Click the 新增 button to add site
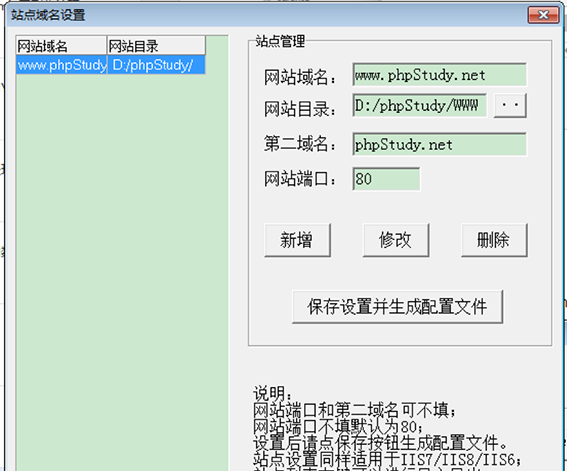Screen dimensions: 567x471 (x=297, y=240)
